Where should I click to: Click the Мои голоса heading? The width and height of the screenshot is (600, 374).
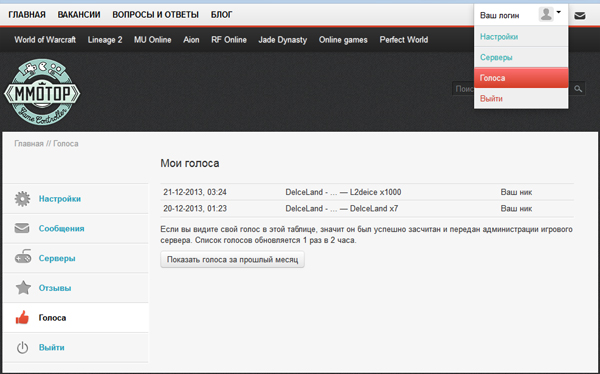tap(190, 163)
